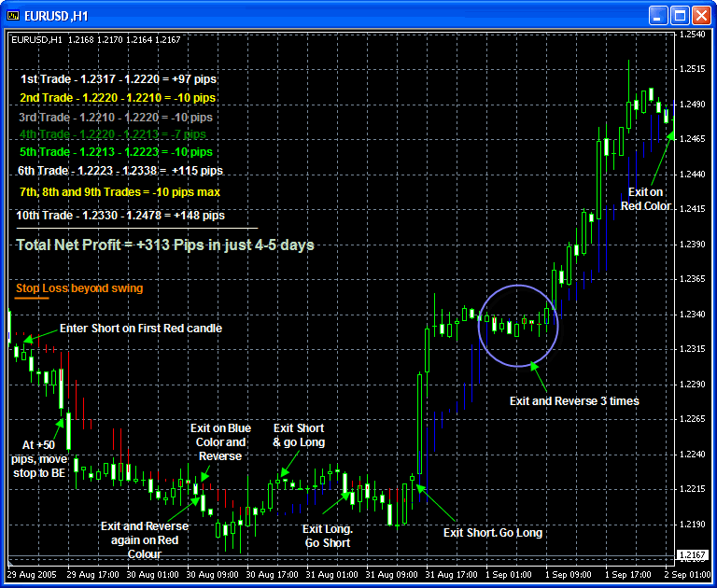Screen dimensions: 717x588
Task: Select the '6th Trade' +115 pips line
Action: pyautogui.click(x=119, y=171)
